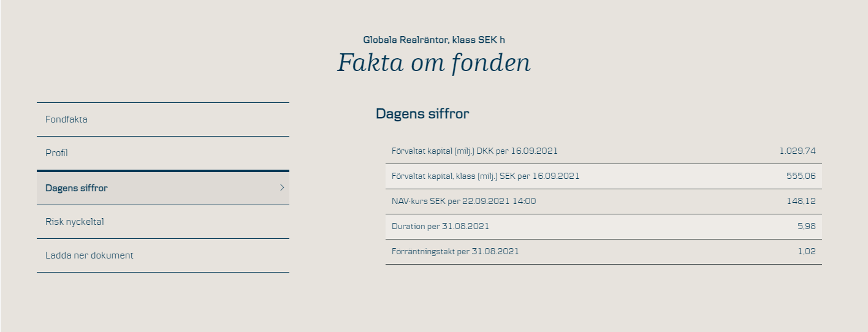Screen dimensions: 868x332
Task: Open the Fondfakta section
Action: pos(163,119)
